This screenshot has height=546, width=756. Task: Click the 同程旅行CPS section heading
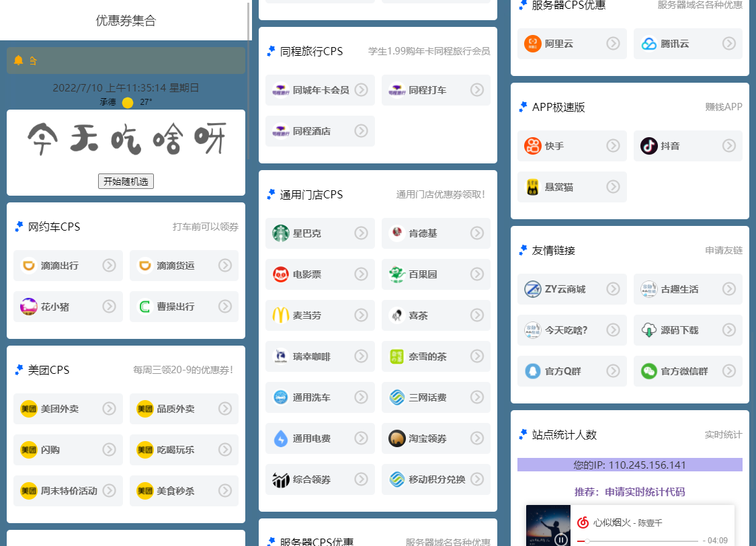coord(311,51)
